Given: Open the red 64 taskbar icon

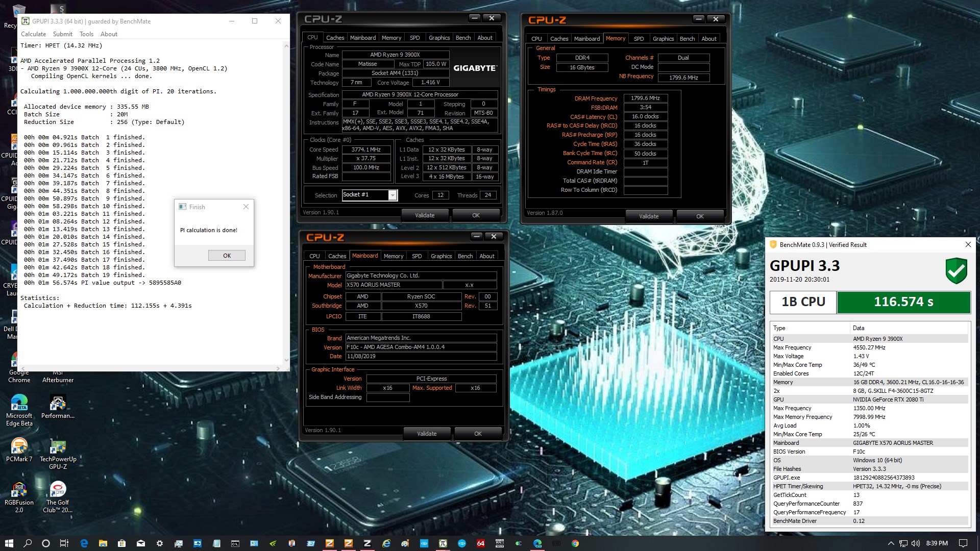Looking at the screenshot, I should coord(480,543).
